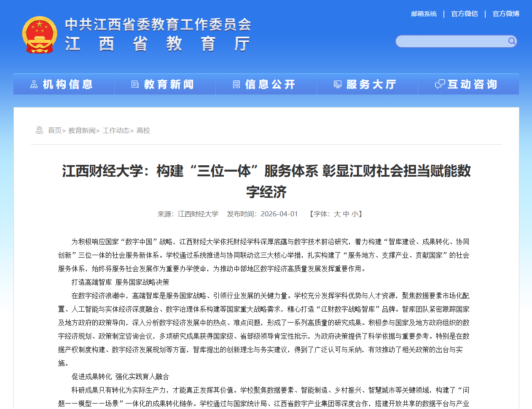This screenshot has height=409, width=532.
Task: Select the 信息公开 navigation tab
Action: click(x=270, y=84)
